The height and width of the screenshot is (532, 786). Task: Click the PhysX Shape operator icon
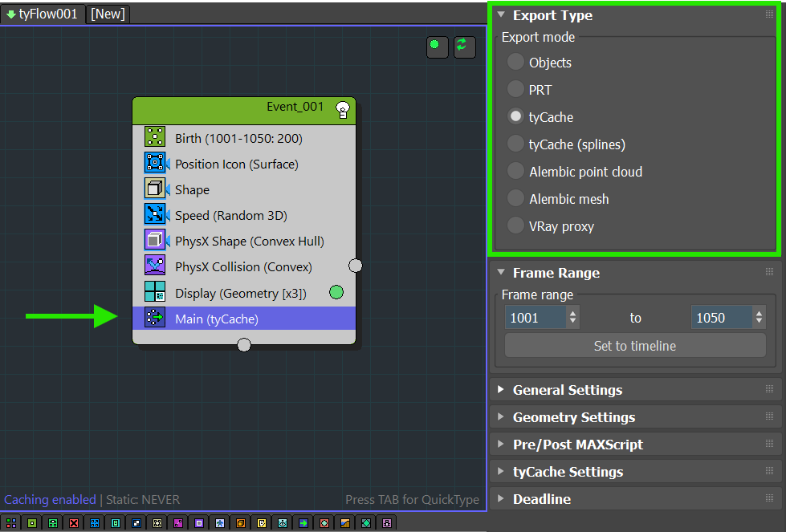(155, 239)
